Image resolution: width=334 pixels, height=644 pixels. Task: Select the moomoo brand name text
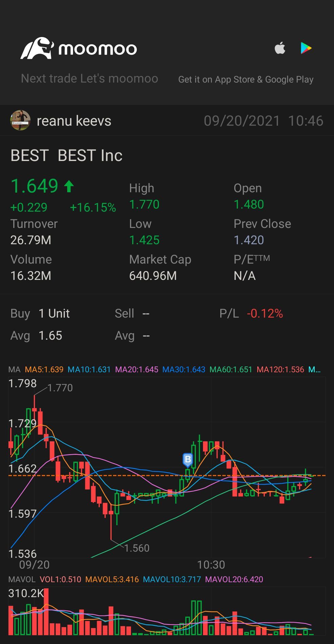pos(98,49)
